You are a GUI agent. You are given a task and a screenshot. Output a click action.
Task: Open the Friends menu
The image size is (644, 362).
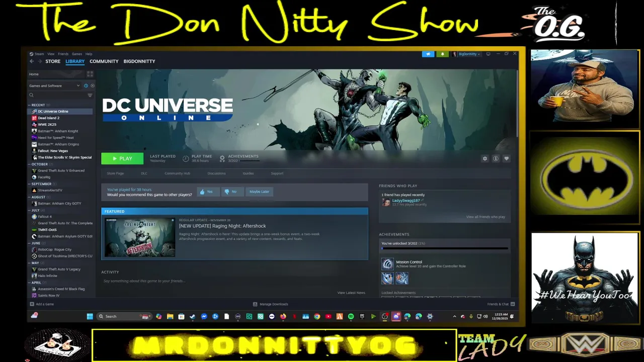point(63,54)
